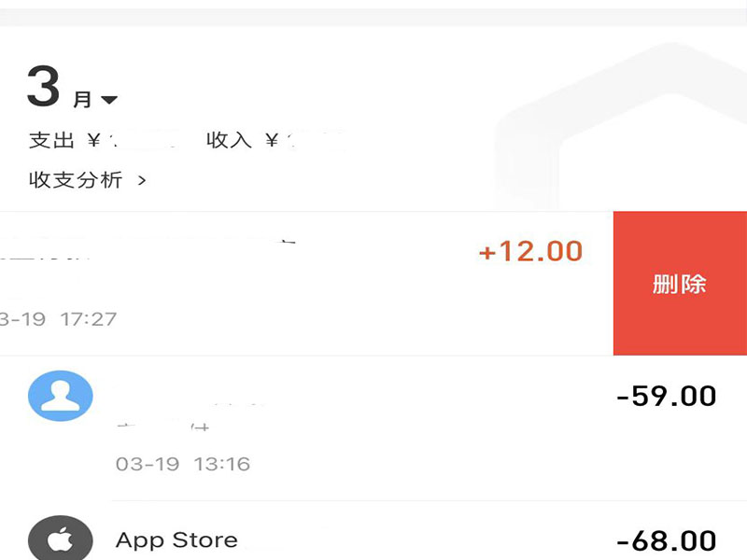The image size is (747, 560).
Task: Click the blue contact avatar icon
Action: pyautogui.click(x=61, y=396)
